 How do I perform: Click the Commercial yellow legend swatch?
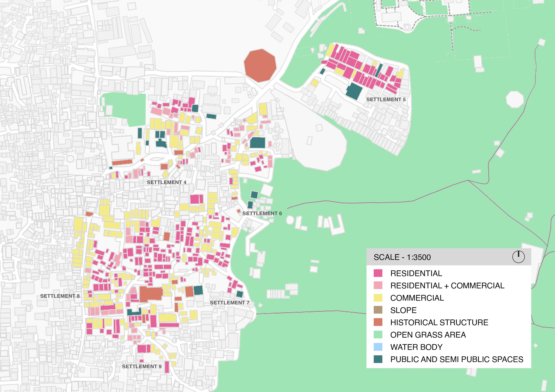pyautogui.click(x=378, y=298)
